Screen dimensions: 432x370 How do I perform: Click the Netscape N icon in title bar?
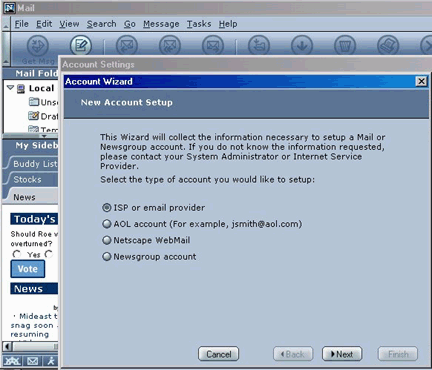coord(9,8)
